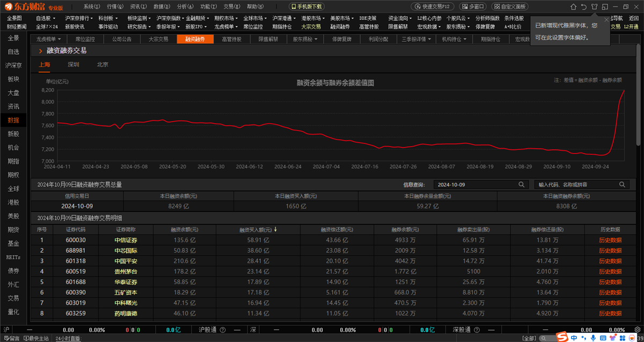644x342 pixels.
Task: Open the 多窗口 multi-window button
Action: (x=472, y=6)
